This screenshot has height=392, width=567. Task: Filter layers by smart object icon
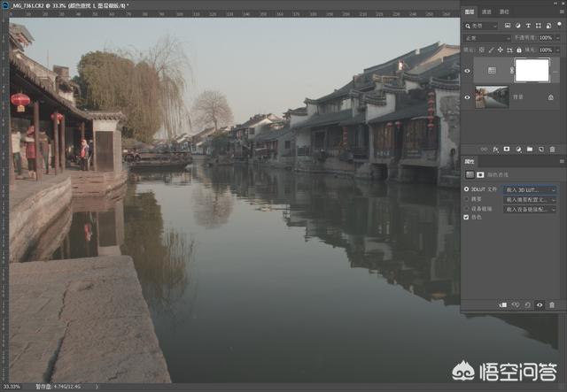pyautogui.click(x=548, y=26)
